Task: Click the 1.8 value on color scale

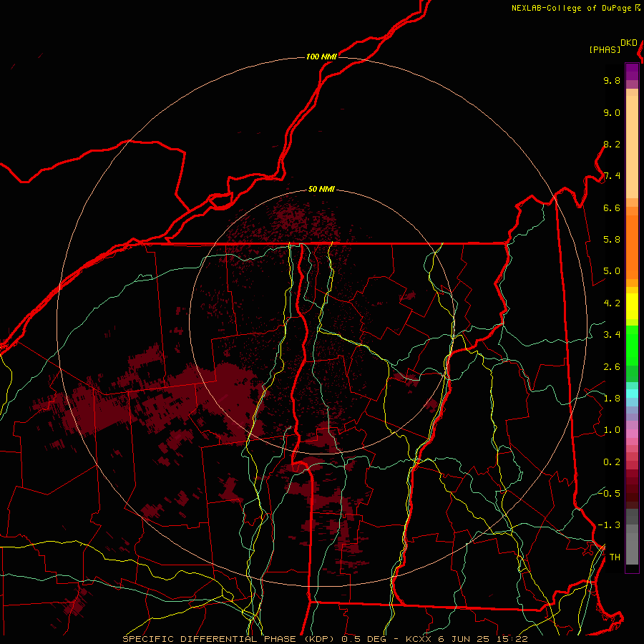Action: (612, 399)
